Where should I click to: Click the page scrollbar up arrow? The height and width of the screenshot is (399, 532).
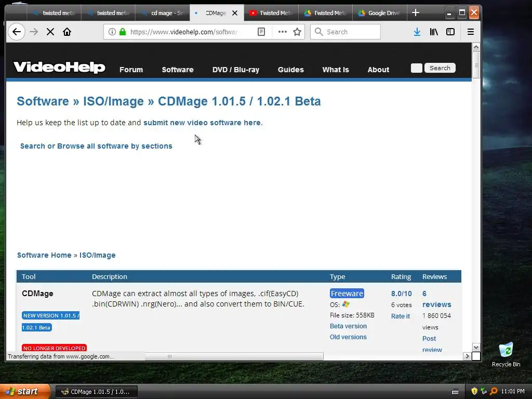coord(476,47)
